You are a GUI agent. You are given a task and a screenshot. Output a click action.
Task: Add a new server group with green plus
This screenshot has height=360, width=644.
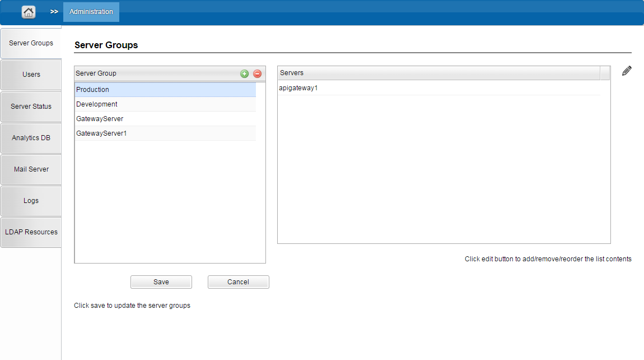[x=245, y=73]
